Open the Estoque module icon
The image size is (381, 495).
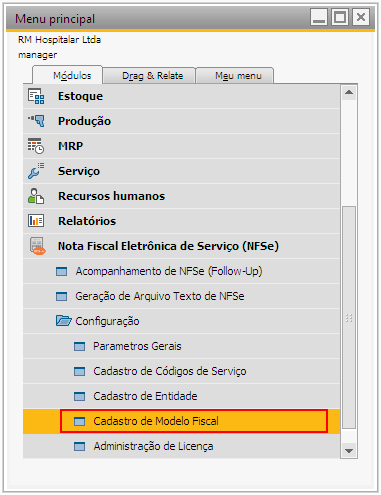[36, 96]
